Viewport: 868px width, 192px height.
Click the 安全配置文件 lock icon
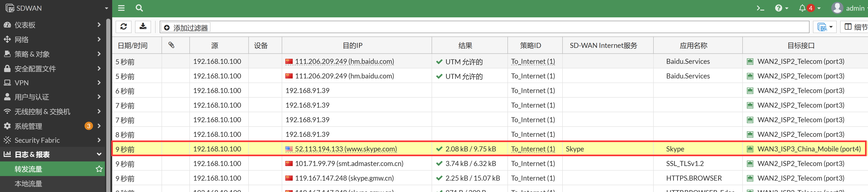pos(7,68)
